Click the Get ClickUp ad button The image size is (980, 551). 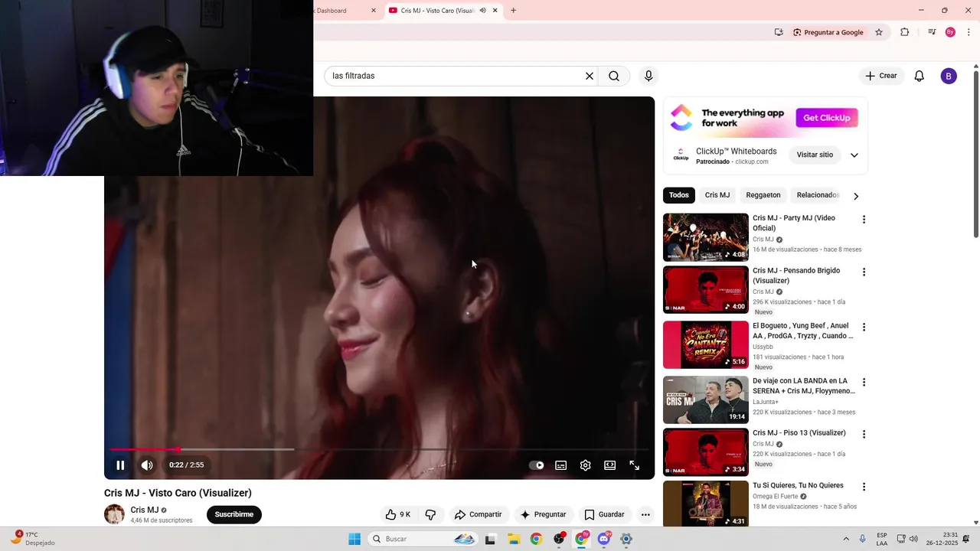pyautogui.click(x=827, y=118)
